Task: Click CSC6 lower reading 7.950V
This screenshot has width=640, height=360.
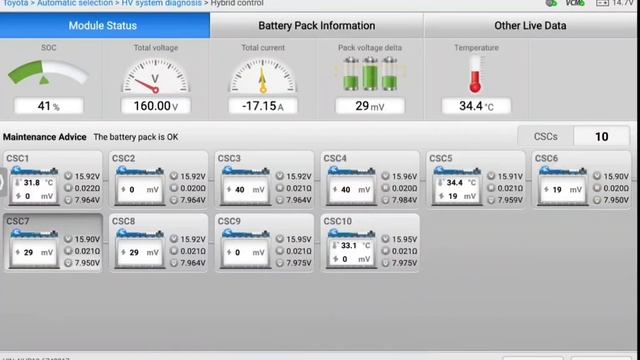Action: tap(616, 200)
